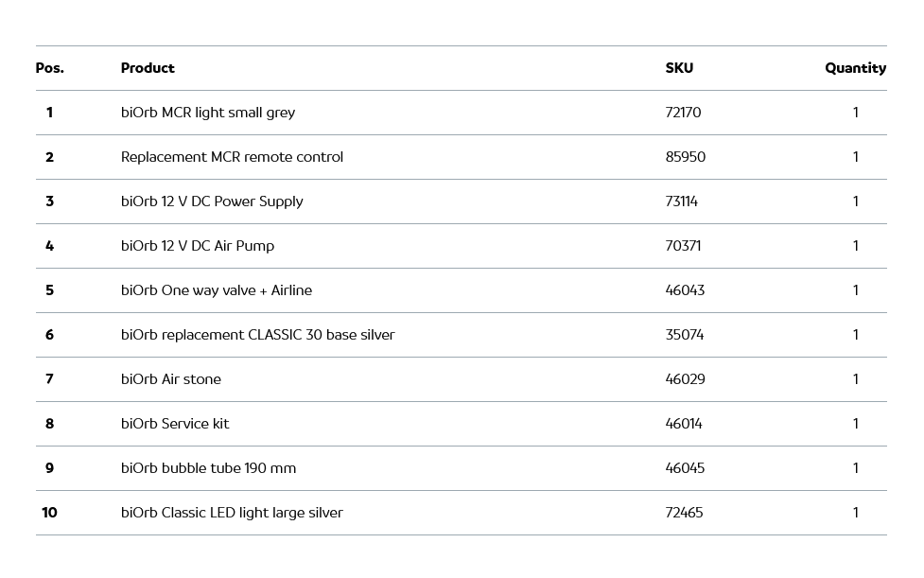The height and width of the screenshot is (578, 924).
Task: Click SKU number 72170
Action: pyautogui.click(x=683, y=113)
